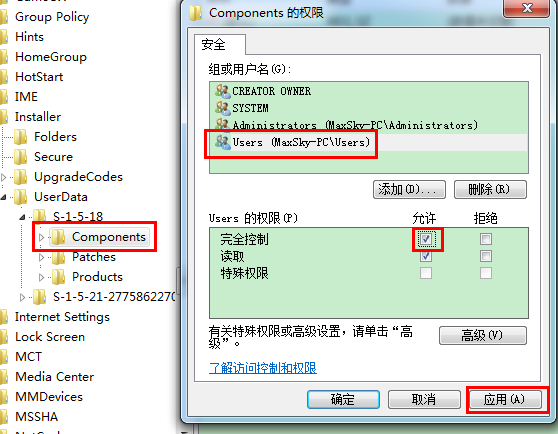Select the SYSTEM user group icon
558x434 pixels.
click(223, 108)
